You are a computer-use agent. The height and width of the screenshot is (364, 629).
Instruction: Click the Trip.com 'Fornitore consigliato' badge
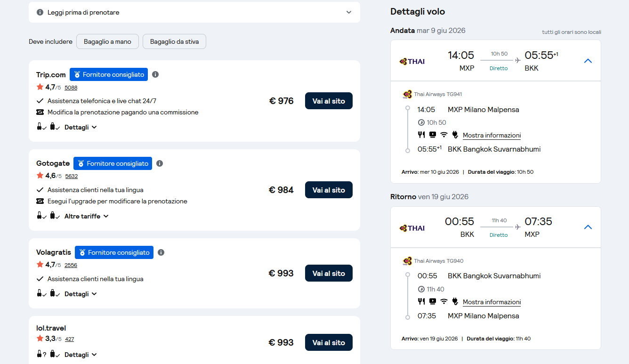pos(109,74)
